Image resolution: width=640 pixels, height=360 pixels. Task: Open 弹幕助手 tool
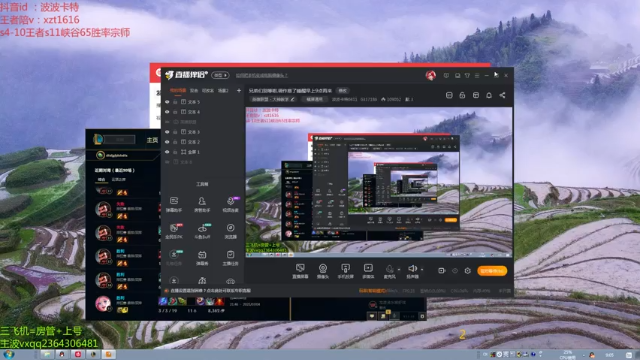click(x=174, y=204)
